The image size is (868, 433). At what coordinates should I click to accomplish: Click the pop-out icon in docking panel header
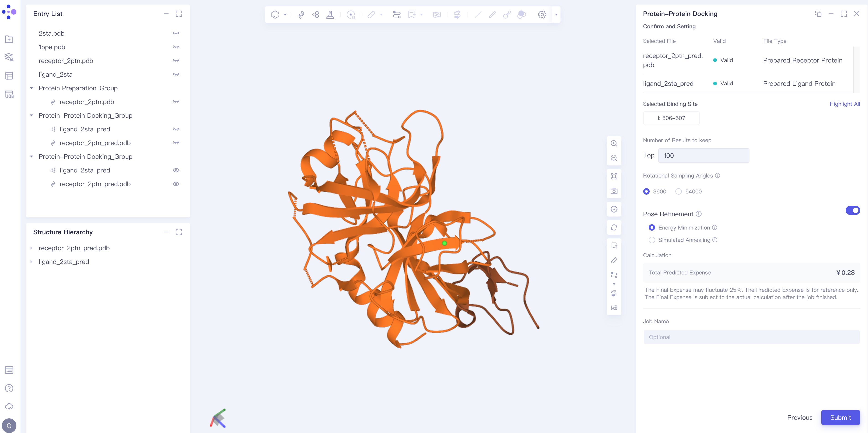tap(818, 14)
